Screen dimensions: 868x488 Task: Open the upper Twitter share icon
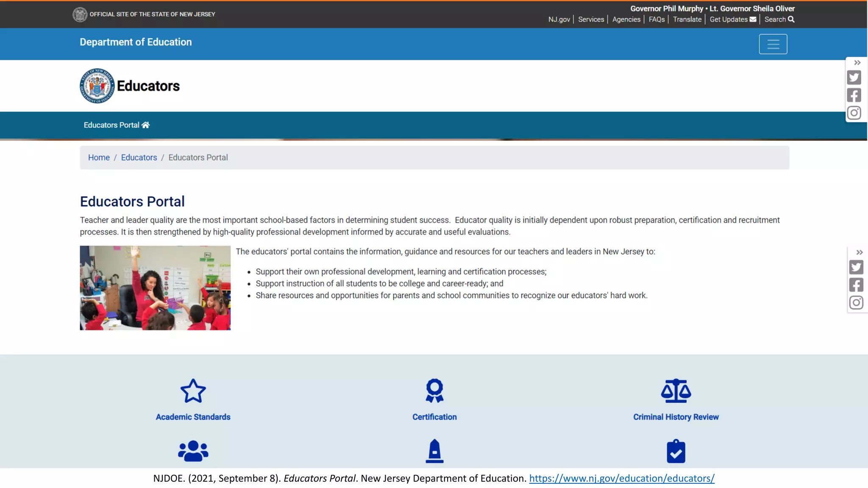click(854, 78)
